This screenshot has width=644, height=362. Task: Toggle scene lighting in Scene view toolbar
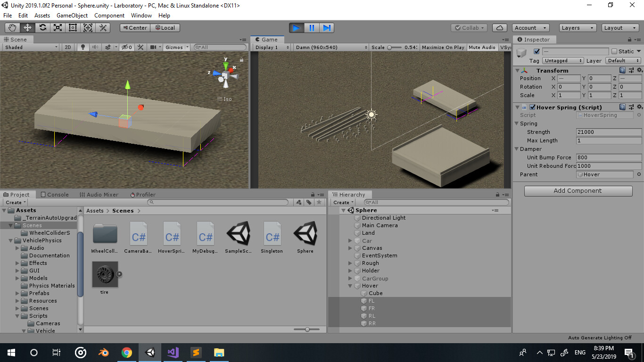point(83,47)
